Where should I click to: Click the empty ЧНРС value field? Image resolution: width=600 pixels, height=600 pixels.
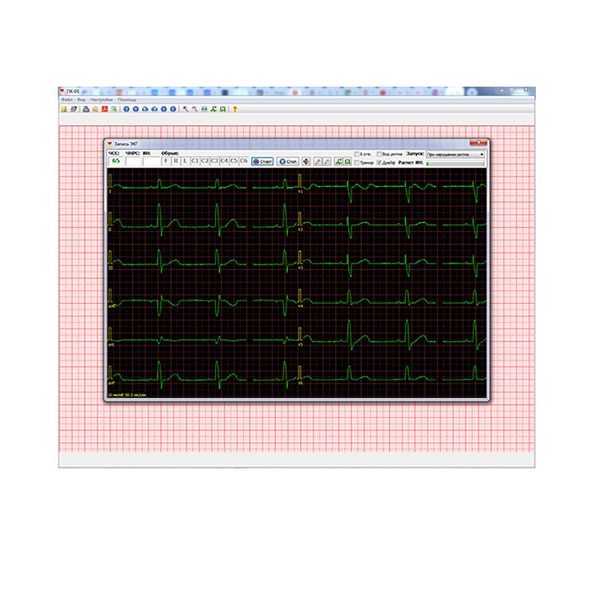pyautogui.click(x=133, y=161)
